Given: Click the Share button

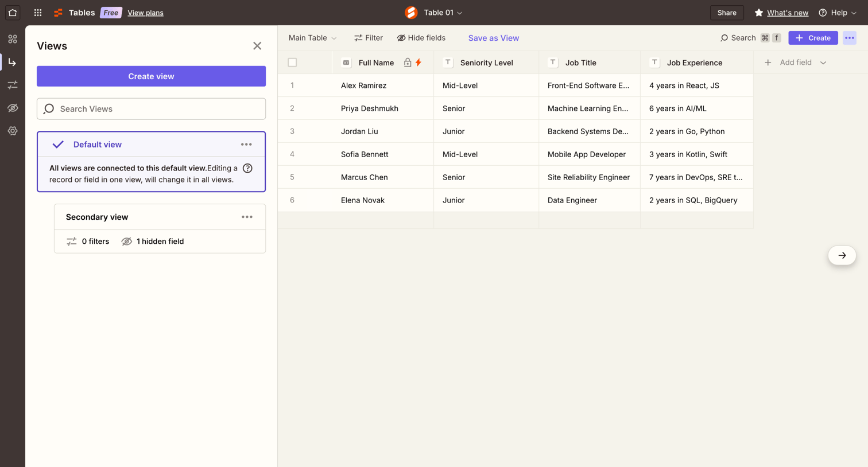Looking at the screenshot, I should click(727, 13).
